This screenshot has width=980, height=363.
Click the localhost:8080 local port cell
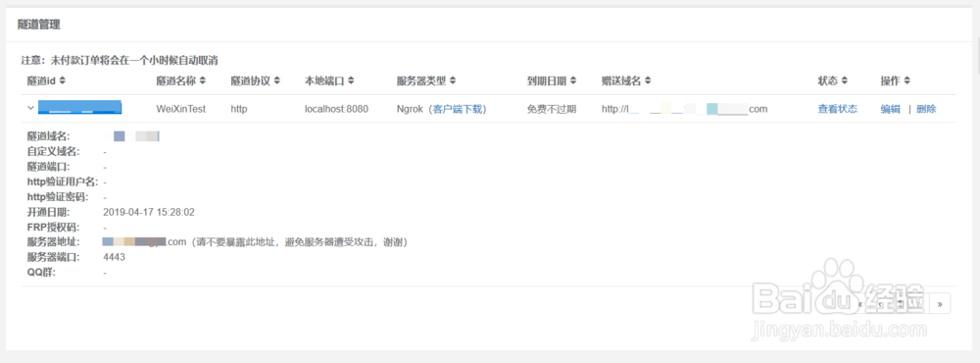[336, 109]
